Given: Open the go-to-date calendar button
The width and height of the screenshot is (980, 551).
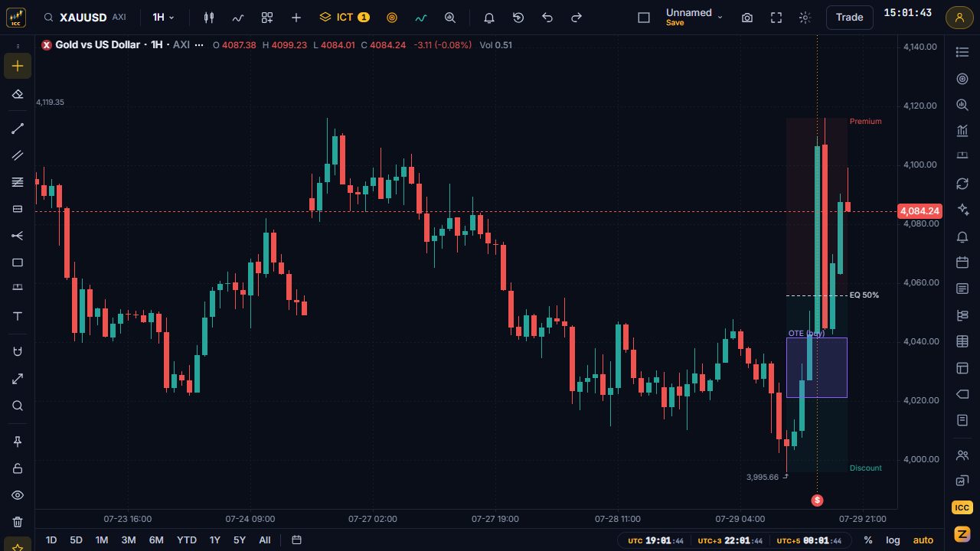Looking at the screenshot, I should point(296,540).
